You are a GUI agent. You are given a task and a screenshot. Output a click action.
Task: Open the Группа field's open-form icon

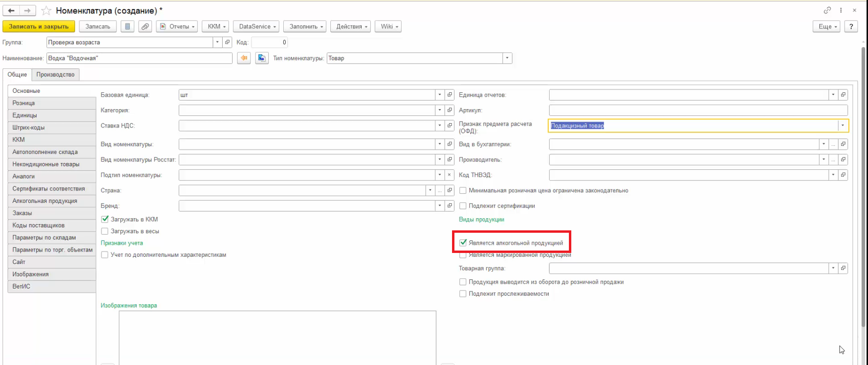(227, 42)
